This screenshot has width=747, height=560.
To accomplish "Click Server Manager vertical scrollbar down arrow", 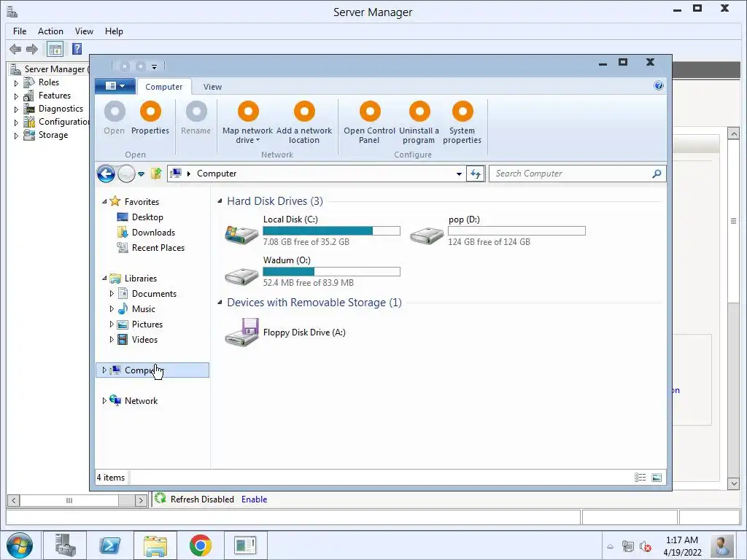I will pos(734,483).
